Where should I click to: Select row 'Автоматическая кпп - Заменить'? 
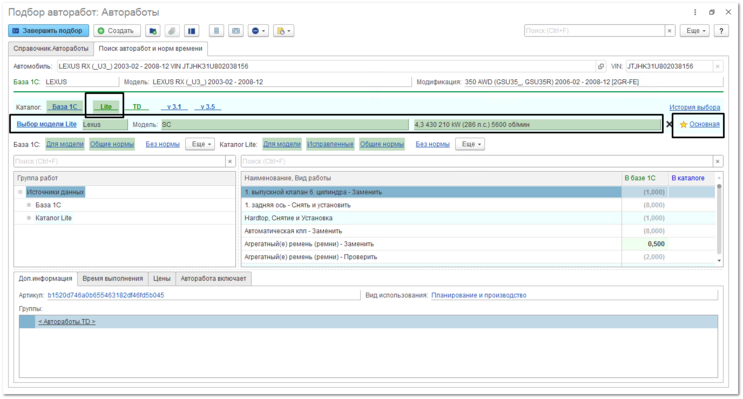tap(431, 231)
